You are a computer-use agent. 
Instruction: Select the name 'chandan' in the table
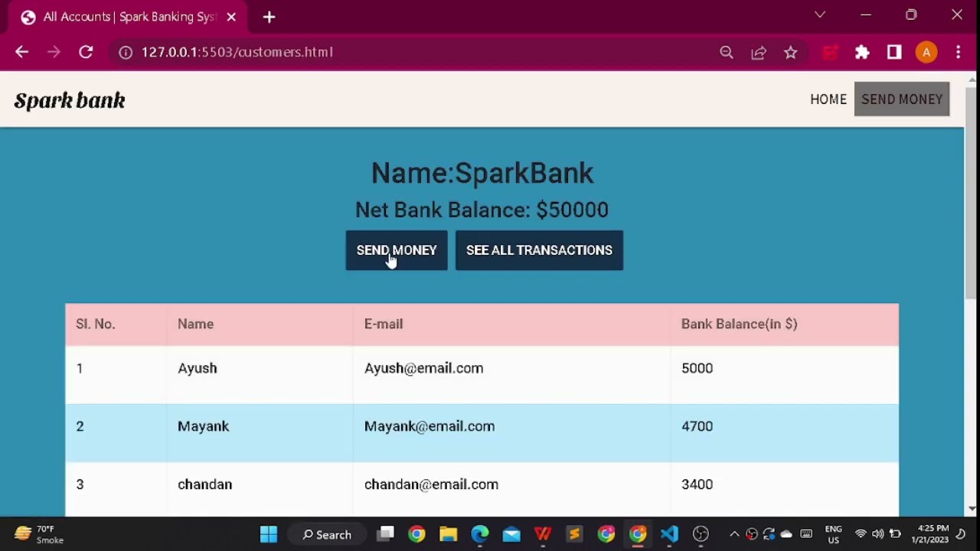(204, 484)
